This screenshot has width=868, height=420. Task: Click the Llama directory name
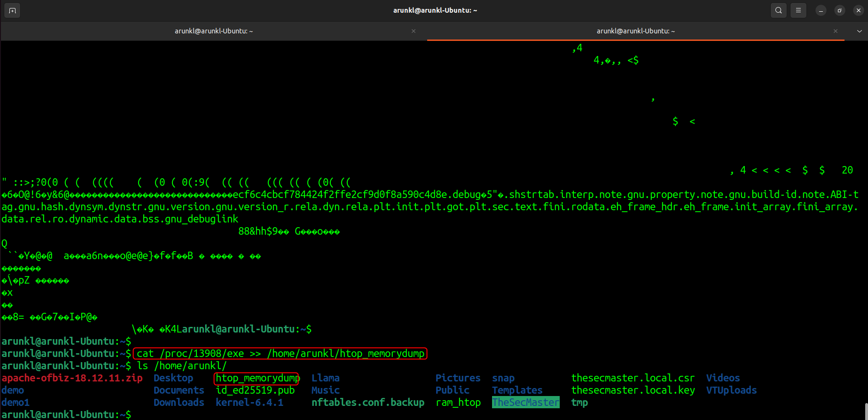[325, 378]
